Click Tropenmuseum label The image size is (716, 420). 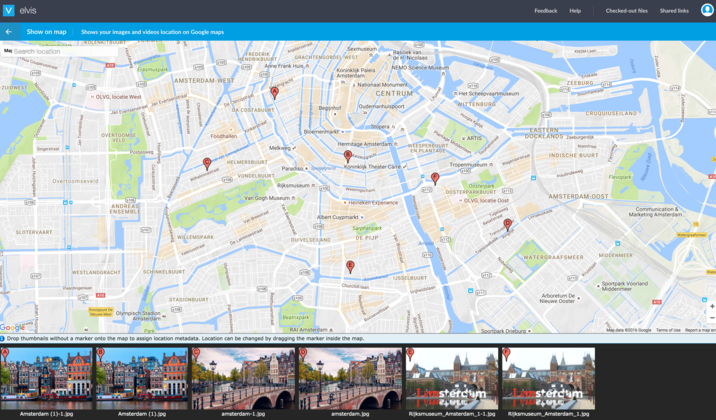coord(468,164)
